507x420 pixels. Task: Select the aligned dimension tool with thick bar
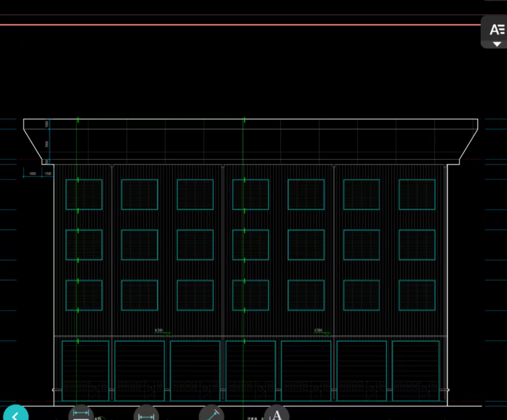coord(81,413)
